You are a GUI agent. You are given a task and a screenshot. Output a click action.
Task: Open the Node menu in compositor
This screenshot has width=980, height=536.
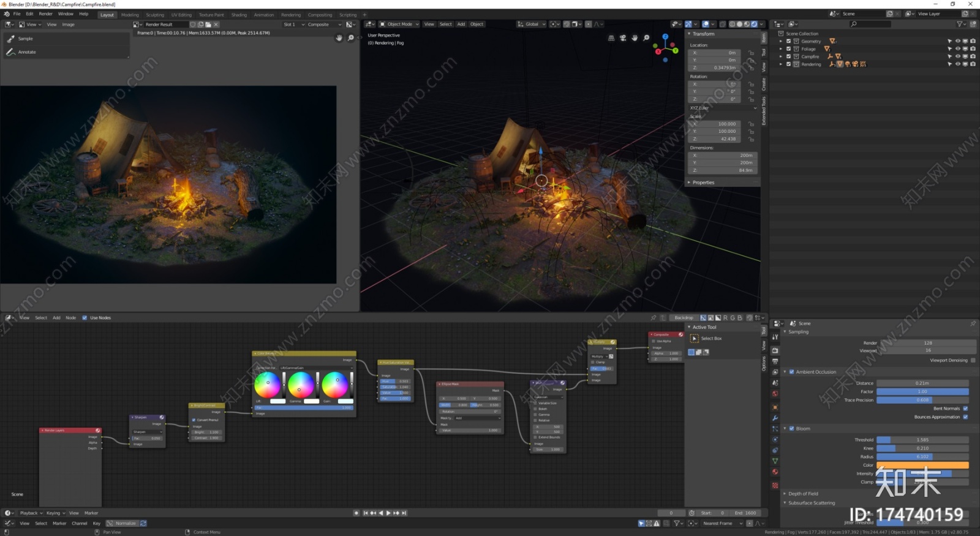point(71,318)
